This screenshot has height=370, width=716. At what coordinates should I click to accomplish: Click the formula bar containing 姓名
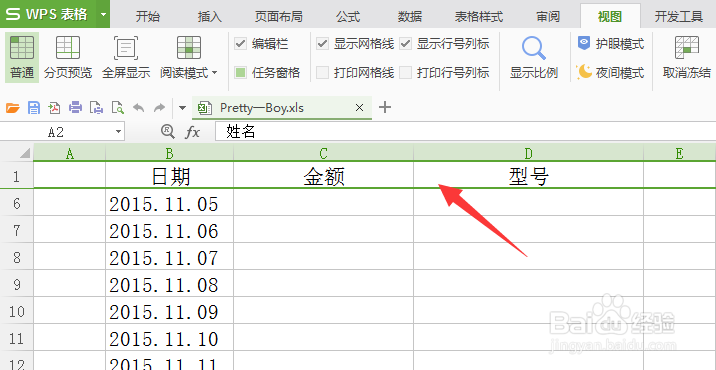[x=465, y=132]
